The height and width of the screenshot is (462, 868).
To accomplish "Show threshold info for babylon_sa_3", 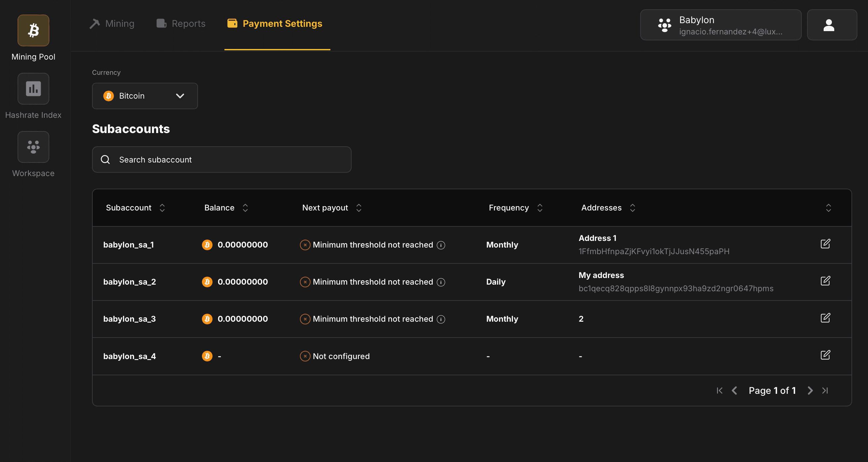I will [441, 319].
